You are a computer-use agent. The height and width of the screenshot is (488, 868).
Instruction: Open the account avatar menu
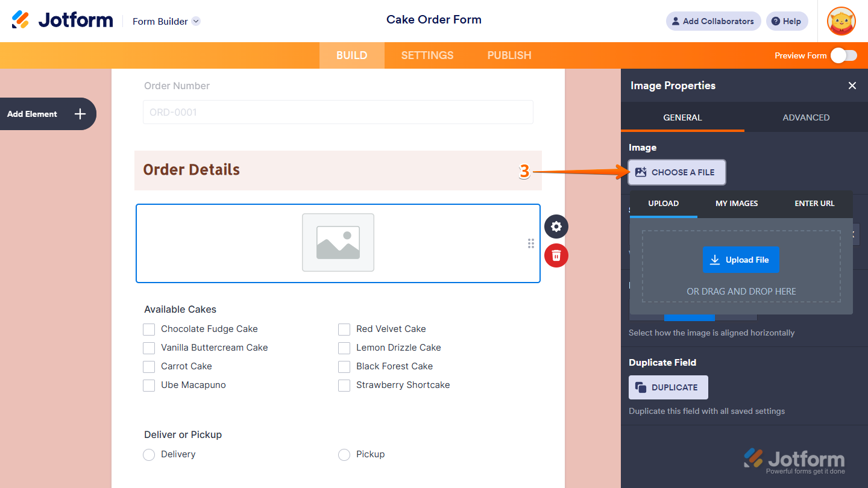pos(841,21)
